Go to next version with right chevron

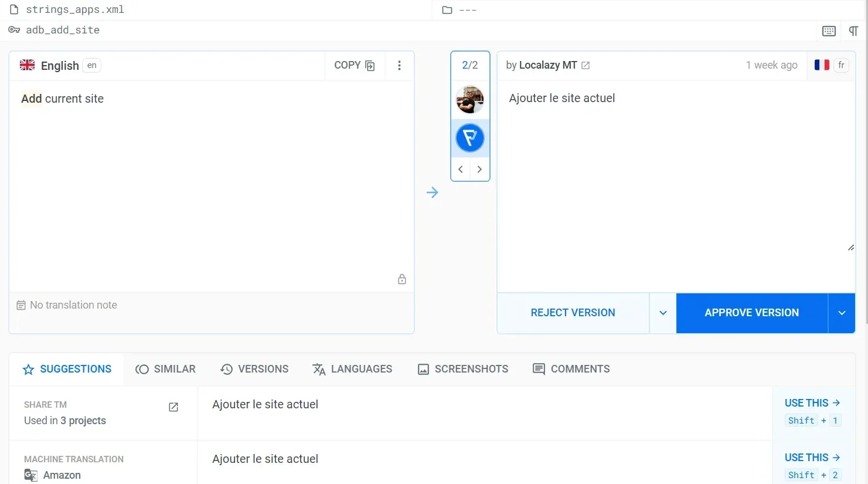479,170
